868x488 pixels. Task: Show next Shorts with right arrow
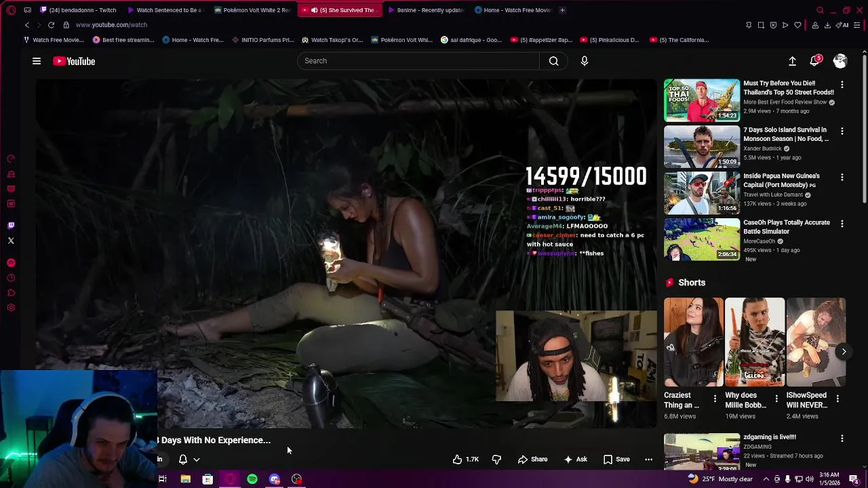coord(844,351)
